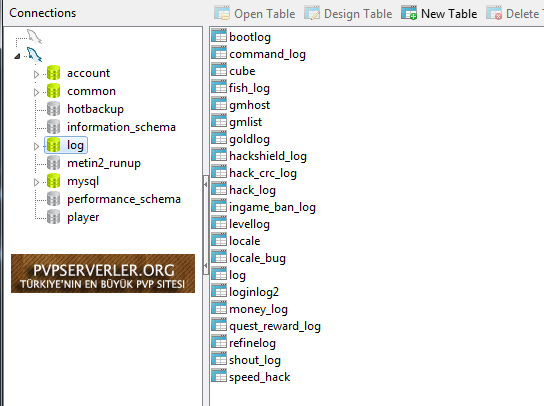Select the refinelog table name
Image resolution: width=544 pixels, height=406 pixels.
click(252, 343)
